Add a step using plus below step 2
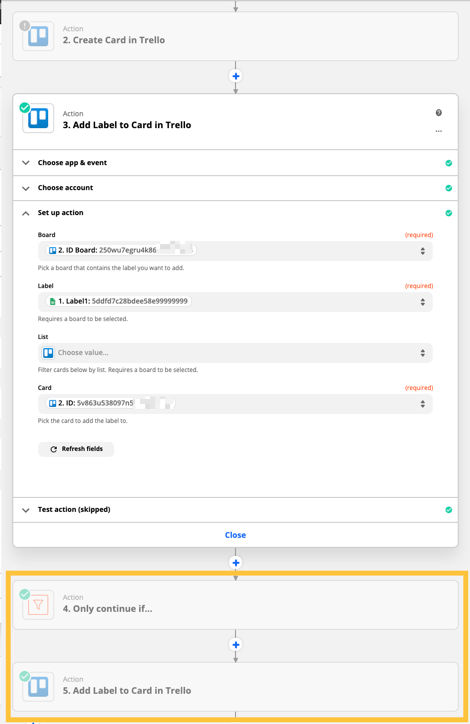The width and height of the screenshot is (470, 724). (x=235, y=76)
